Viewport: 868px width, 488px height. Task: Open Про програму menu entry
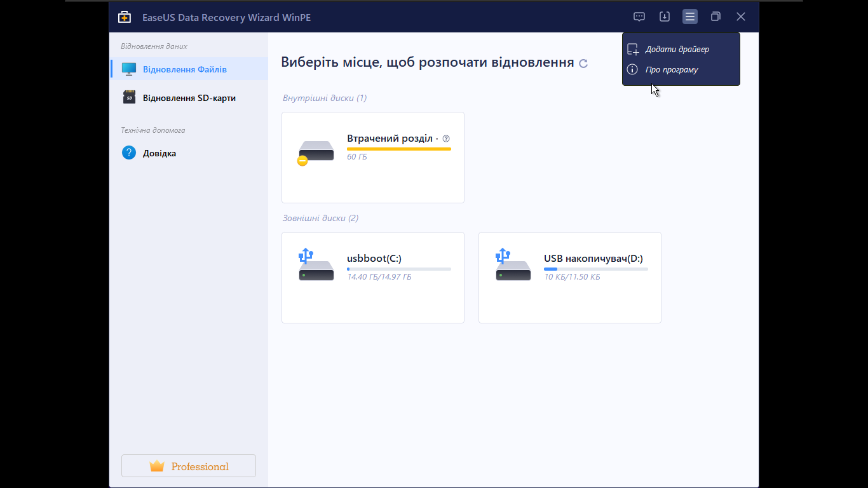tap(681, 69)
